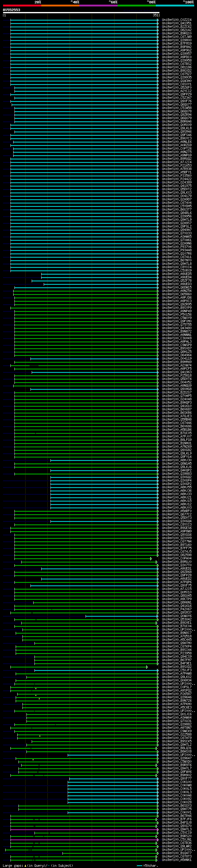
Task: Select the UniRef100_Q677C2 label
Action: [176, 515]
